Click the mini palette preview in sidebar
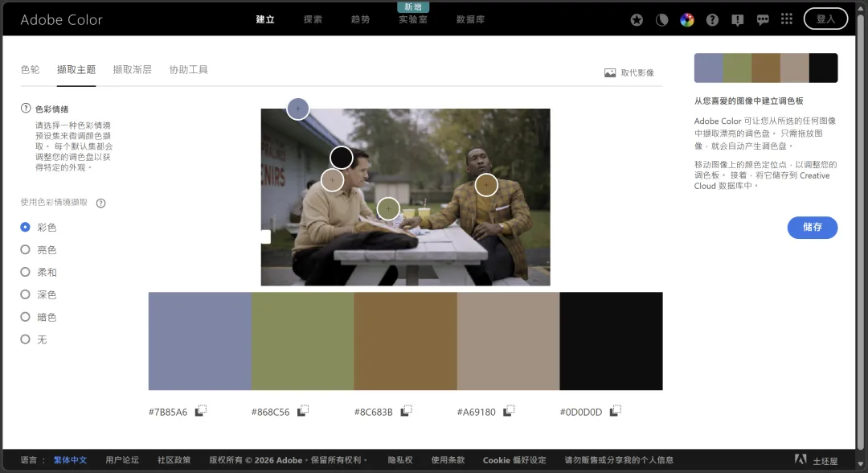Screen dimensions: 868x473 click(766, 68)
